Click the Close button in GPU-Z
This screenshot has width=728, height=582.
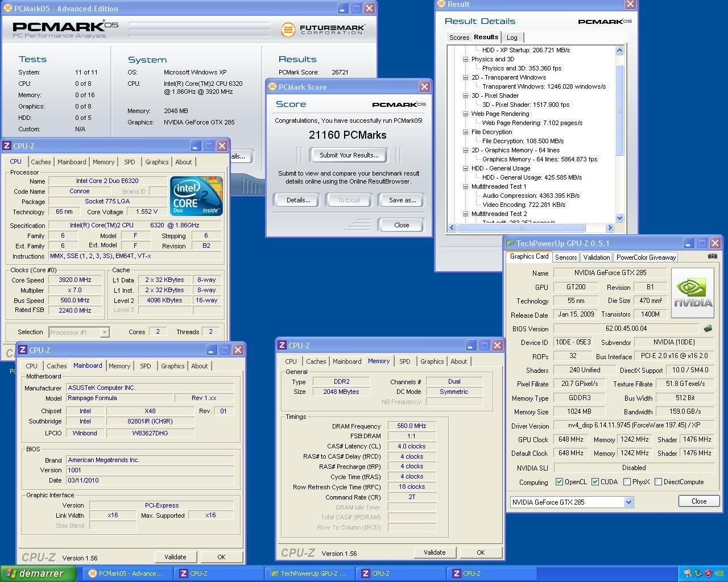(699, 501)
